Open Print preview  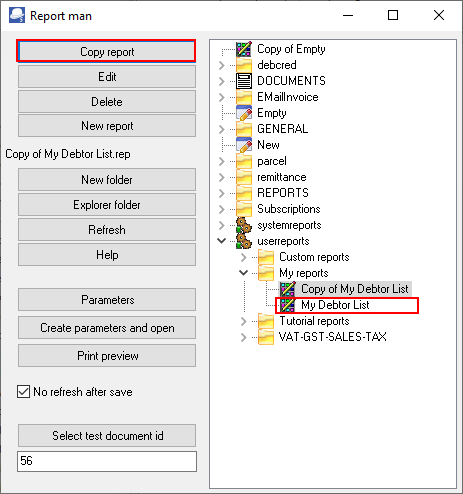click(107, 356)
